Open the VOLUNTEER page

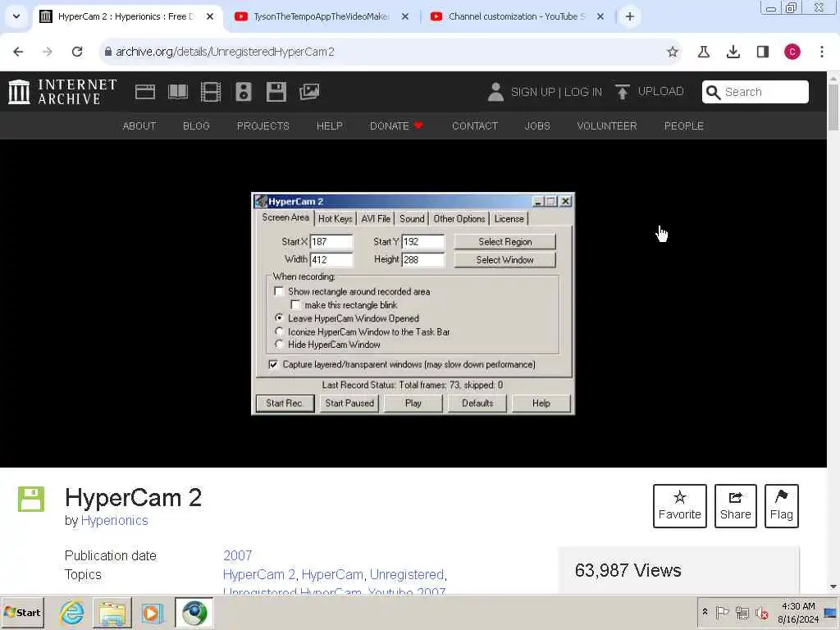(607, 126)
